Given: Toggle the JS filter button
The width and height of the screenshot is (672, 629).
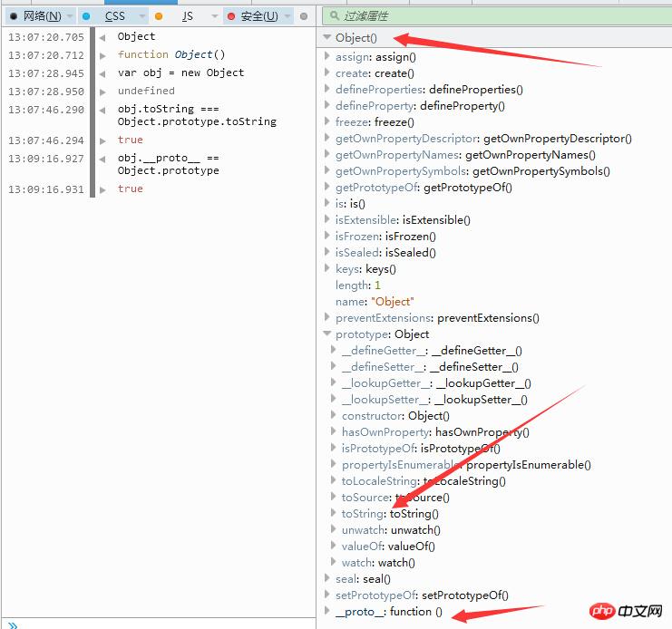Looking at the screenshot, I should (187, 16).
